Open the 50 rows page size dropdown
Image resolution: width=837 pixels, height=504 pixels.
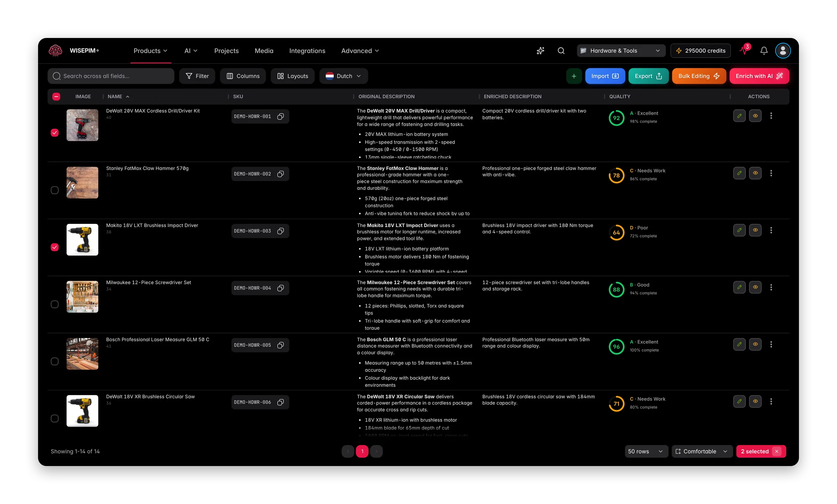click(x=646, y=451)
